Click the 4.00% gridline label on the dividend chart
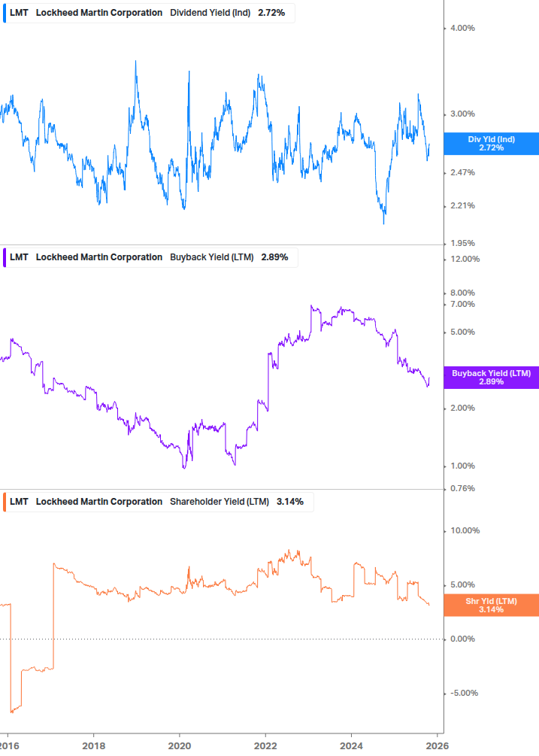This screenshot has height=756, width=539. 462,29
